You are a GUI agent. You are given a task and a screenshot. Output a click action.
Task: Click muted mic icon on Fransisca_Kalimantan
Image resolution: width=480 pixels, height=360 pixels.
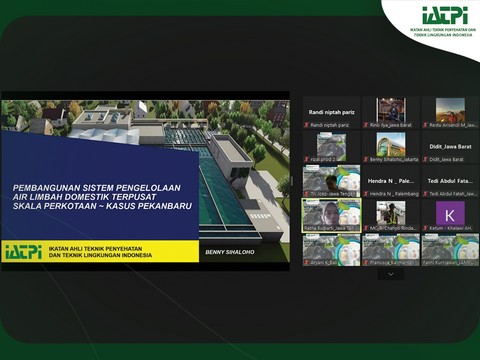[x=366, y=263]
